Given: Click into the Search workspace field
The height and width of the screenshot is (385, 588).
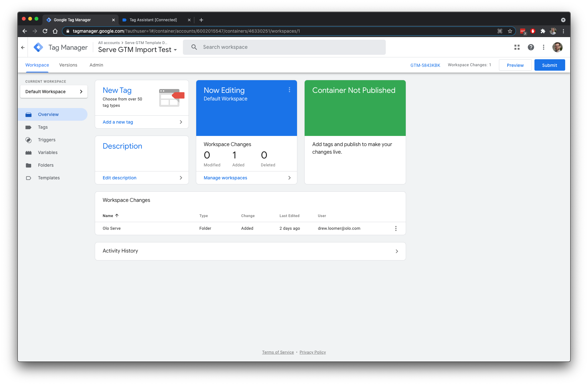Looking at the screenshot, I should tap(284, 47).
